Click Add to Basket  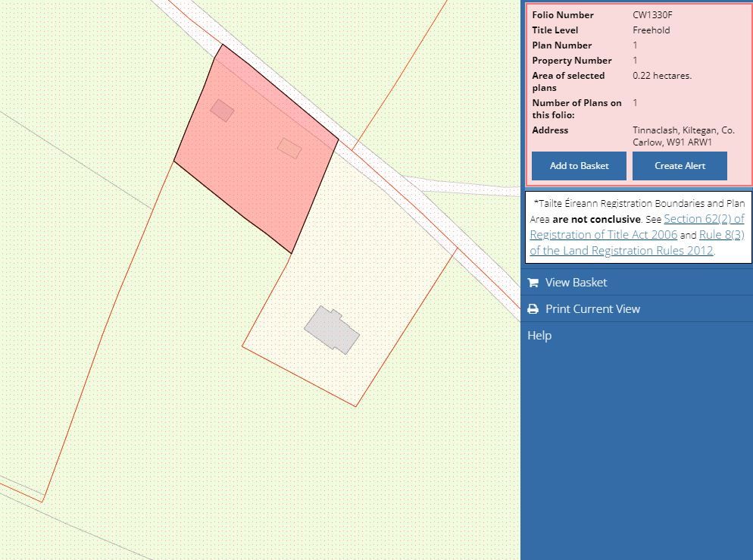[x=578, y=165]
